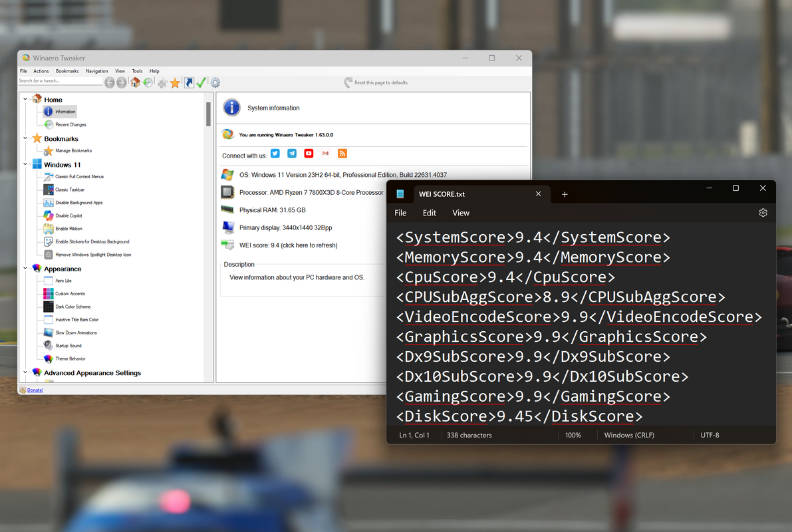Open Notepad View menu

(x=461, y=213)
